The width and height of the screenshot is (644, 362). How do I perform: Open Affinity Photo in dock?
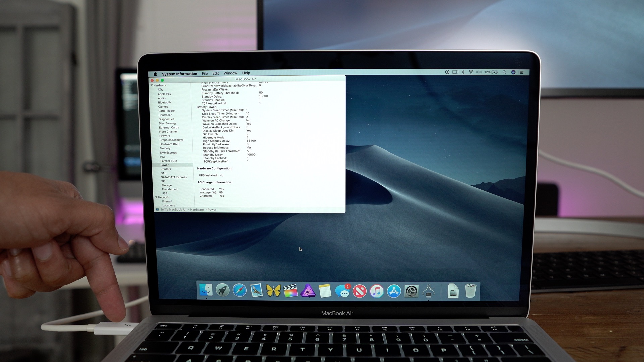click(x=308, y=291)
